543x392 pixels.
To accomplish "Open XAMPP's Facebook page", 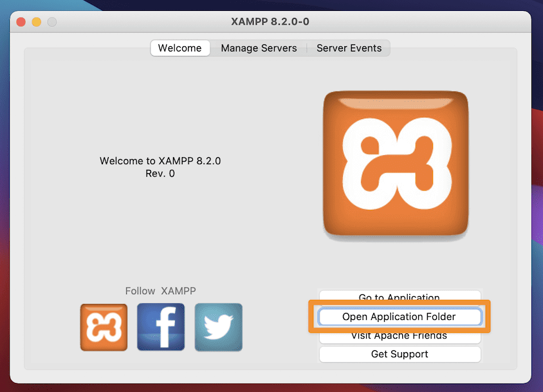I will (x=160, y=327).
